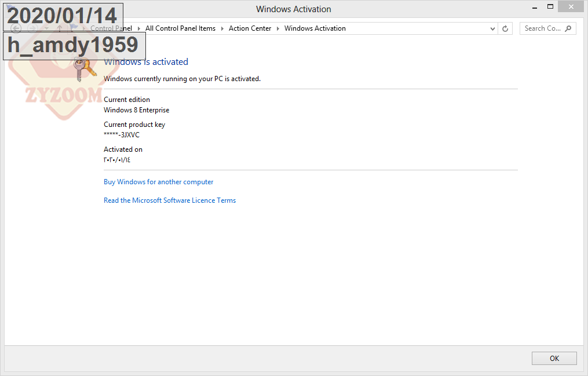Close the Windows Activation window
Screen dimensions: 588x376
571,7
